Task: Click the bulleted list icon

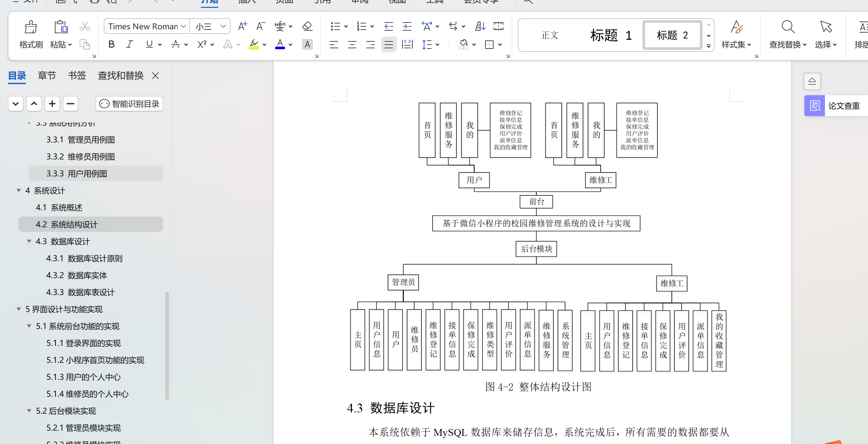Action: pyautogui.click(x=335, y=26)
